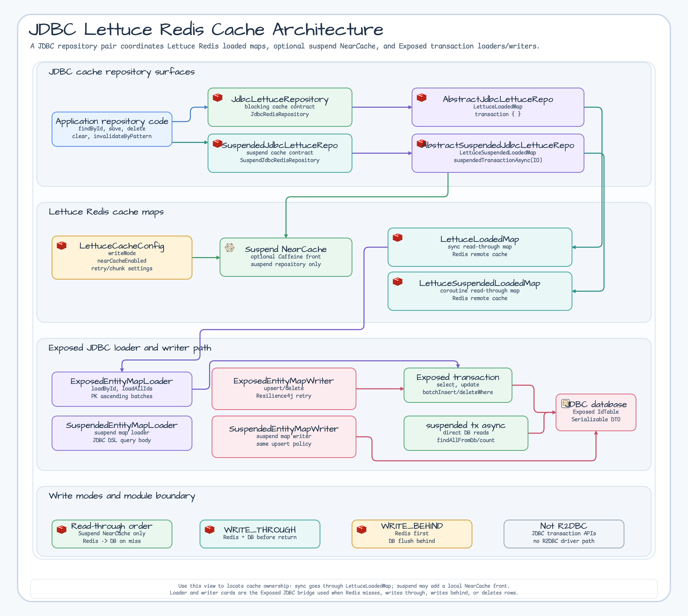688x616 pixels.
Task: Select the suspended tx async card
Action: click(466, 433)
